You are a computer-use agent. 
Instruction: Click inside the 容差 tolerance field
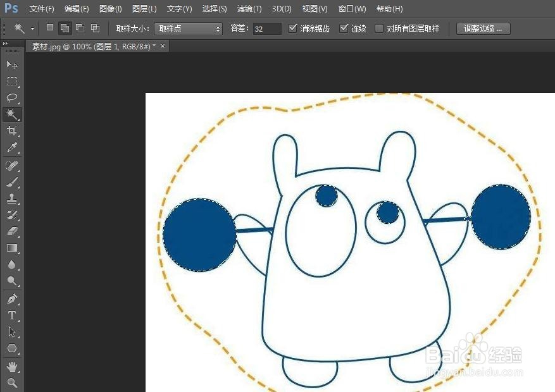[x=266, y=28]
